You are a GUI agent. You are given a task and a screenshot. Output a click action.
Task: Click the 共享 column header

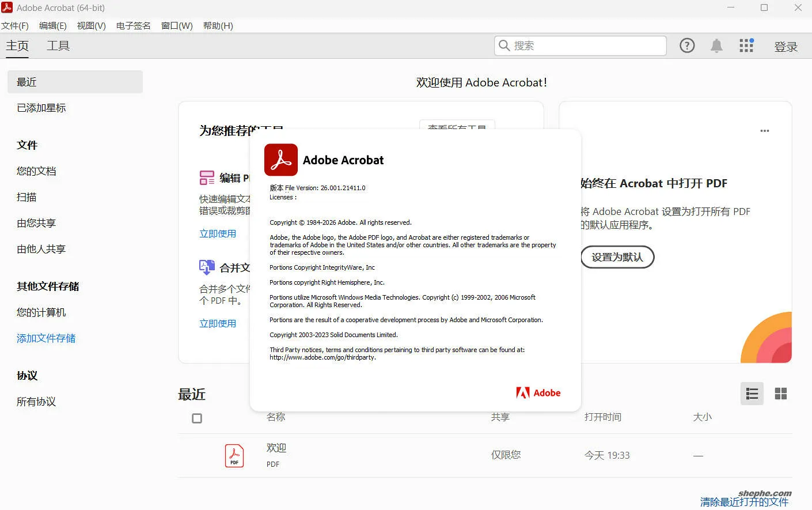point(500,417)
